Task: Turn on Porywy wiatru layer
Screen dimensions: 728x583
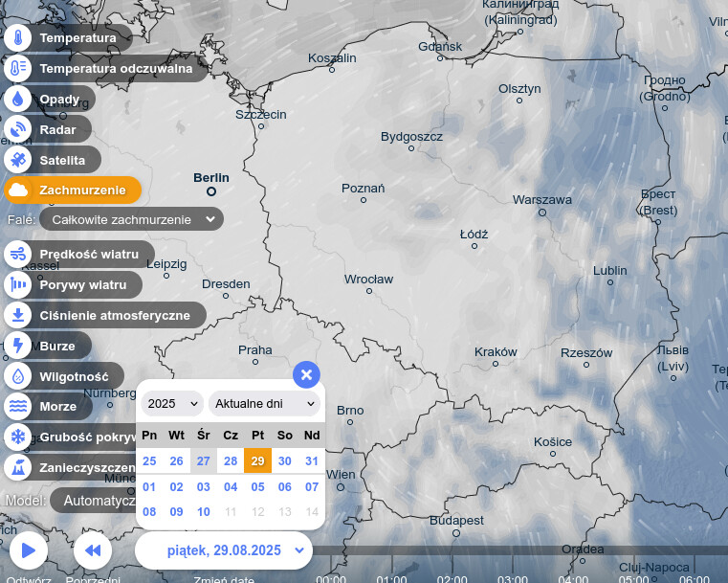Action: pos(73,284)
